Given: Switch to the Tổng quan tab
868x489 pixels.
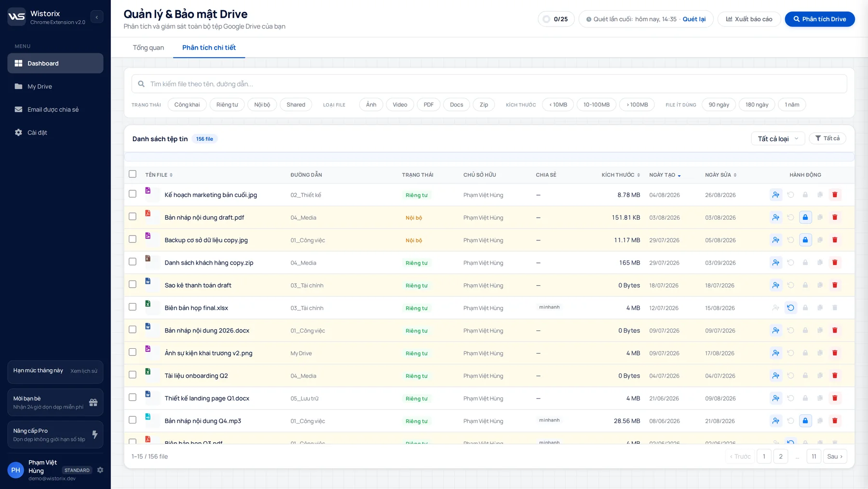Looking at the screenshot, I should tap(149, 48).
